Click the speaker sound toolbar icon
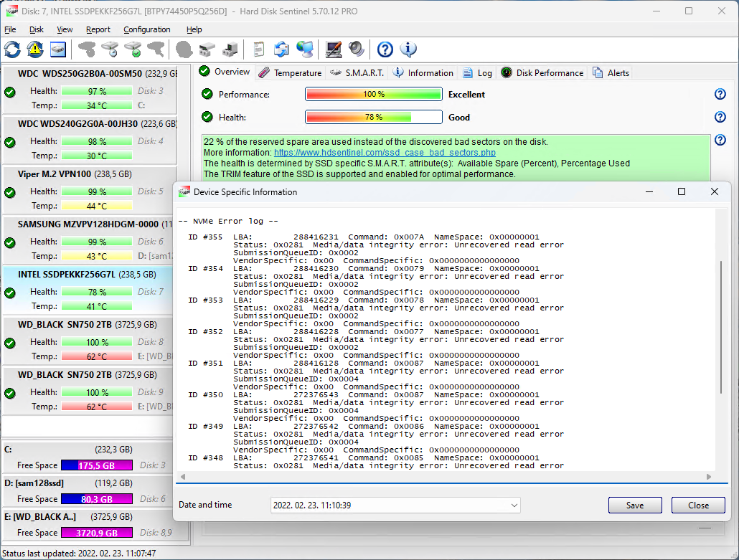The width and height of the screenshot is (739, 560). click(x=357, y=49)
